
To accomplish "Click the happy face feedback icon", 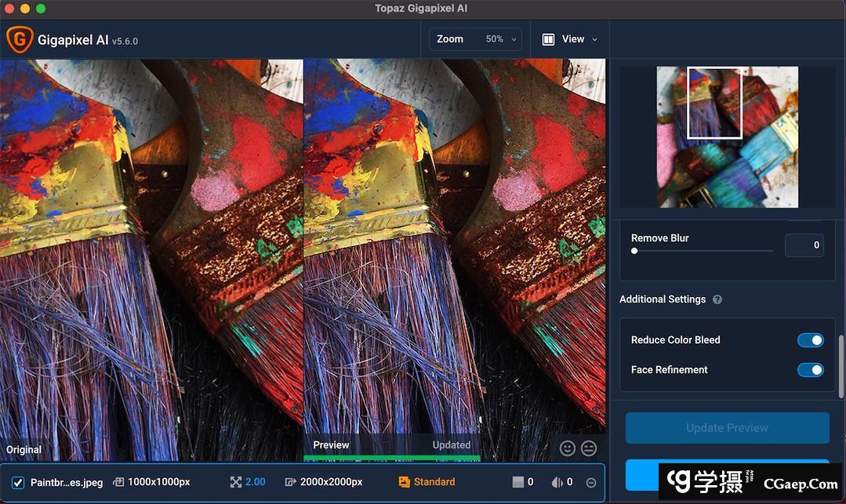I will click(568, 448).
